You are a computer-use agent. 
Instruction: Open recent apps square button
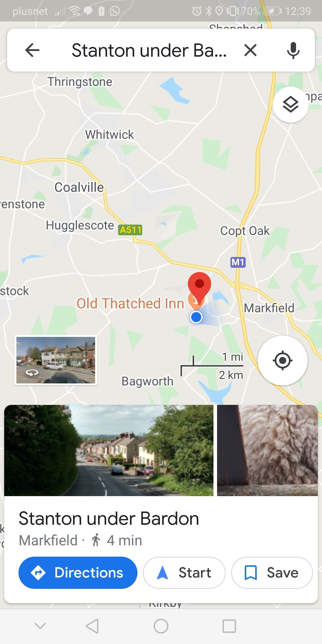coord(229,626)
